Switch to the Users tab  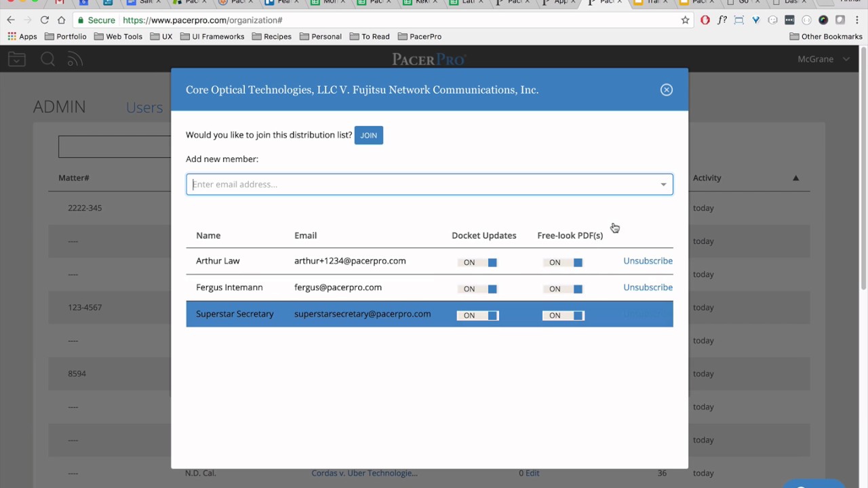click(144, 107)
